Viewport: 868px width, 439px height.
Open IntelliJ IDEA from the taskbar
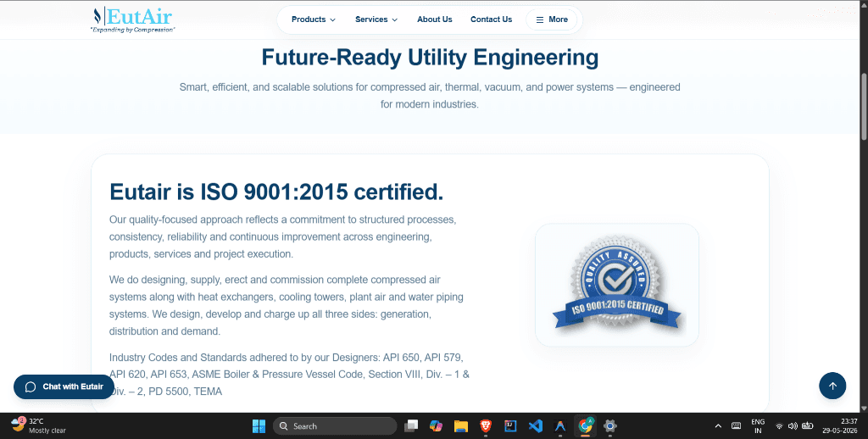click(x=510, y=425)
